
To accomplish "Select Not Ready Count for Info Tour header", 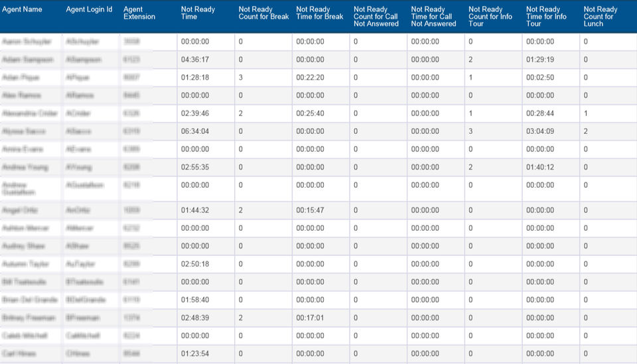I will coord(490,17).
